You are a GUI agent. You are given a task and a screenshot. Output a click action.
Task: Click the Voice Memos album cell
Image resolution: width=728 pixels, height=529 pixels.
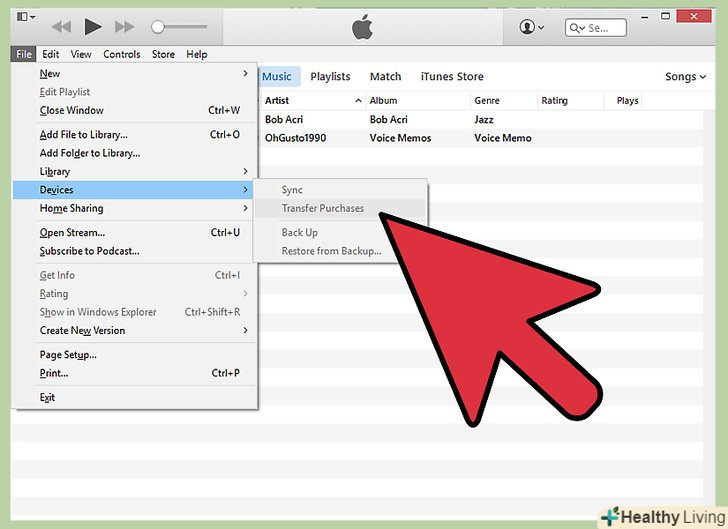(x=400, y=138)
